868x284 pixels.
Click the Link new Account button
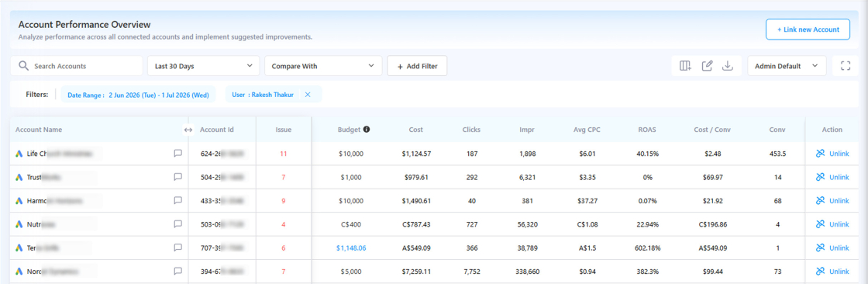click(808, 29)
